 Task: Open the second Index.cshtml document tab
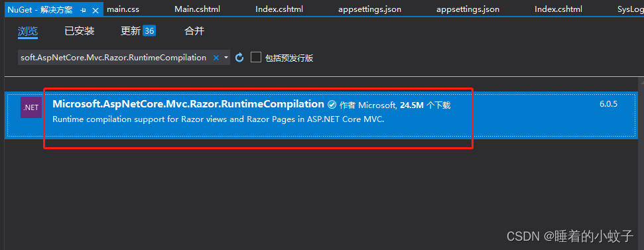(558, 9)
